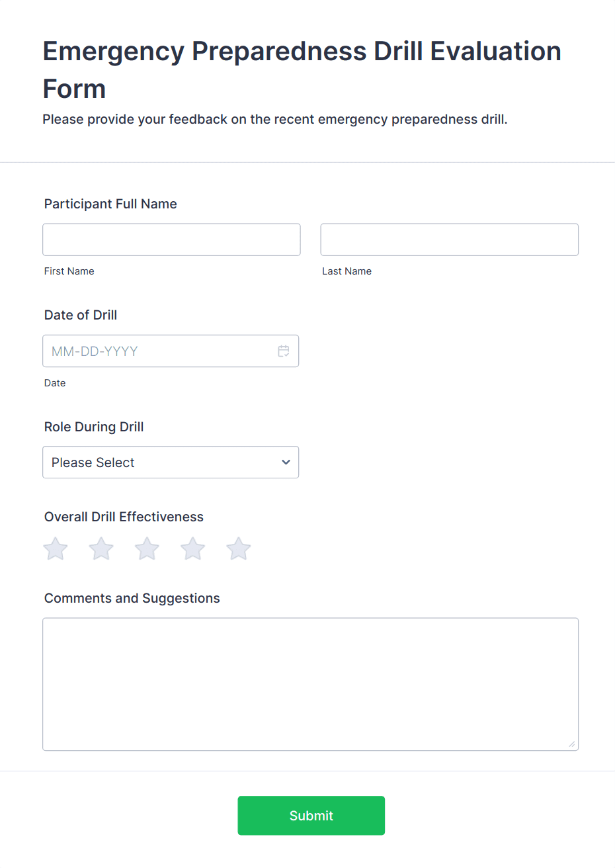
Task: Give five stars for Overall Drill Effectiveness
Action: (x=238, y=548)
